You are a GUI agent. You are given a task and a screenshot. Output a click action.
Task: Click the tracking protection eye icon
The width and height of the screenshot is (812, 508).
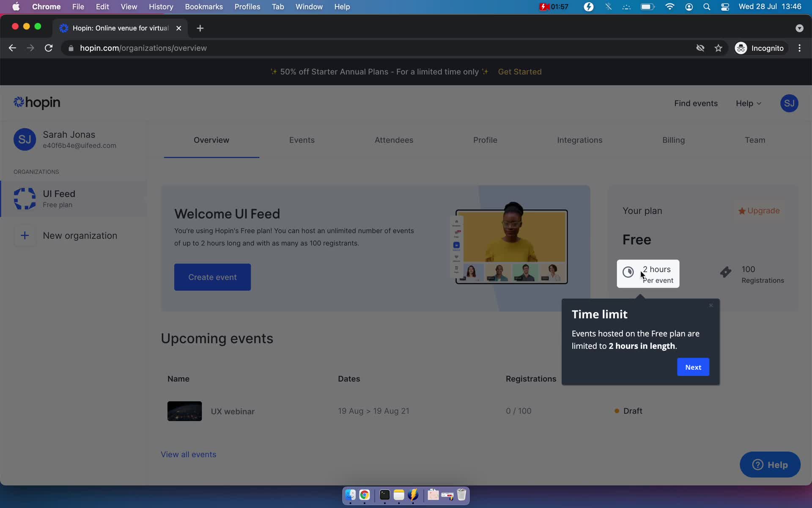(x=700, y=48)
